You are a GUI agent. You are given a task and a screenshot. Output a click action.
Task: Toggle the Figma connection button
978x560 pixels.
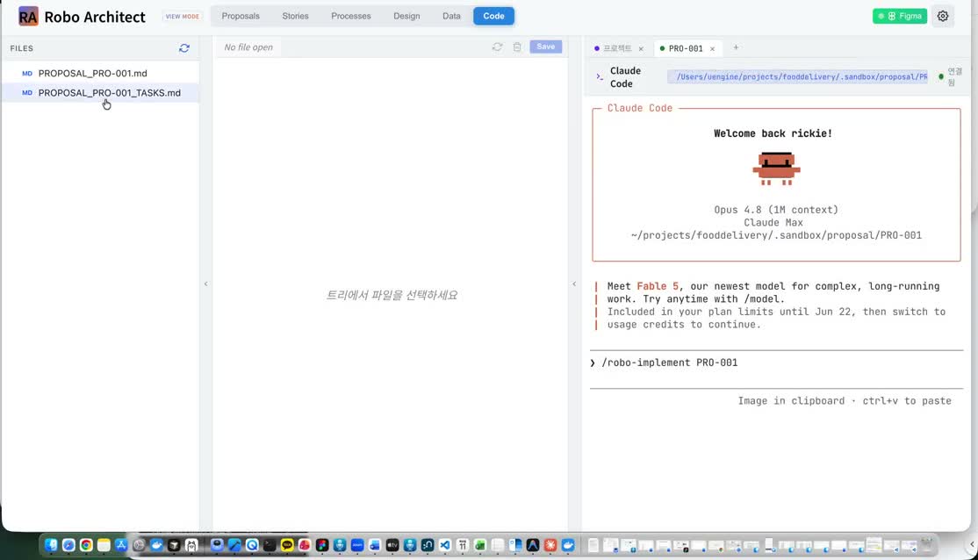tap(899, 16)
